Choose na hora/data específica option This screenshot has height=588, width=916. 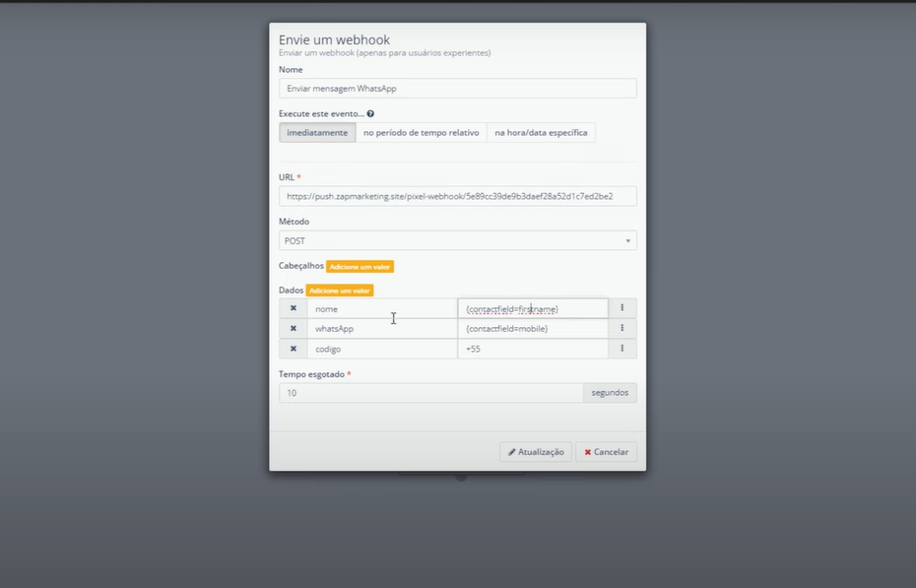[541, 133]
